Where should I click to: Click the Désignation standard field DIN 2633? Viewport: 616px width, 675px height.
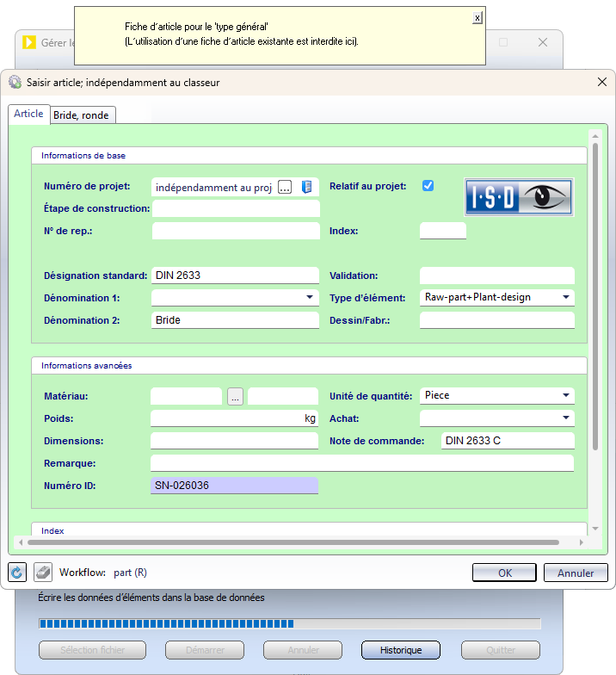click(236, 276)
